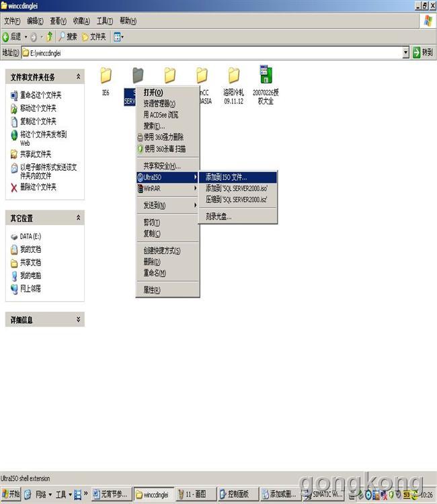Image resolution: width=437 pixels, height=504 pixels.
Task: Expand the address bar dropdown arrow
Action: click(405, 52)
